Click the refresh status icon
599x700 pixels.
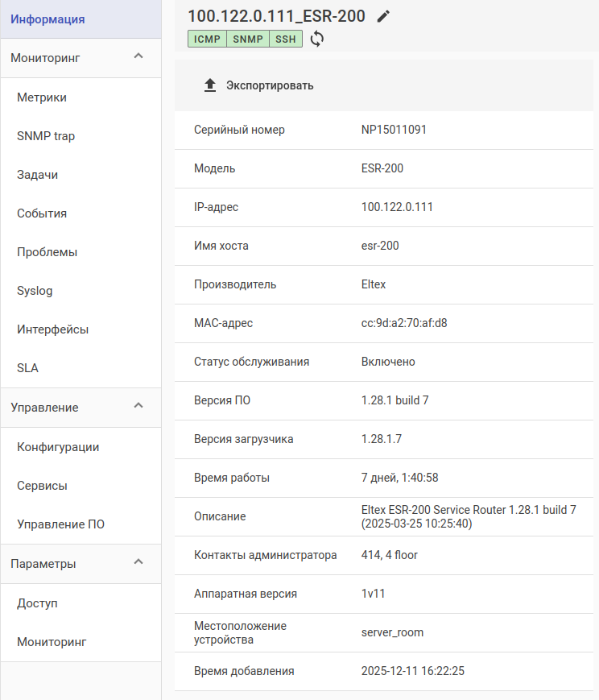(317, 39)
